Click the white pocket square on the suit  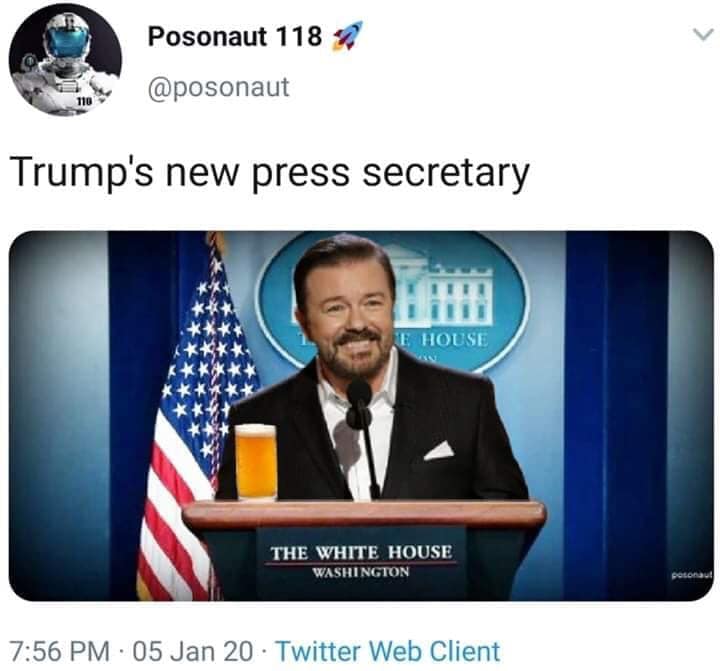(439, 451)
